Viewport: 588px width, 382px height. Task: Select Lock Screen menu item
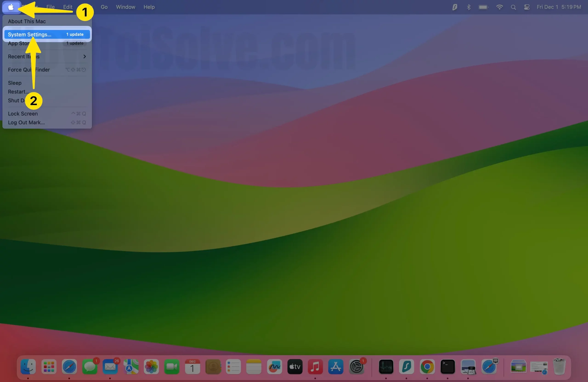tap(47, 114)
